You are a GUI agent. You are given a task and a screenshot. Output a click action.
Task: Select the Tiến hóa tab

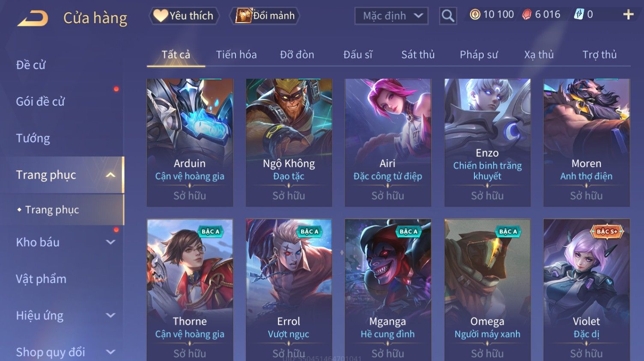[x=236, y=55]
